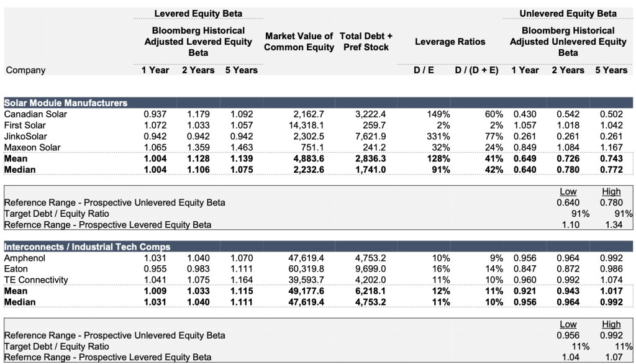The height and width of the screenshot is (364, 636).
Task: Click the Market Value of Common Equity header
Action: pyautogui.click(x=299, y=42)
